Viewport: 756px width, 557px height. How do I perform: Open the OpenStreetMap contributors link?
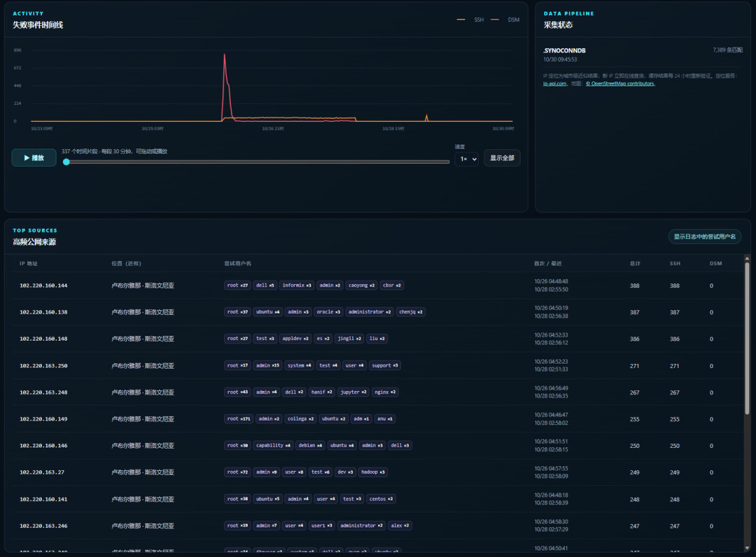pos(620,83)
